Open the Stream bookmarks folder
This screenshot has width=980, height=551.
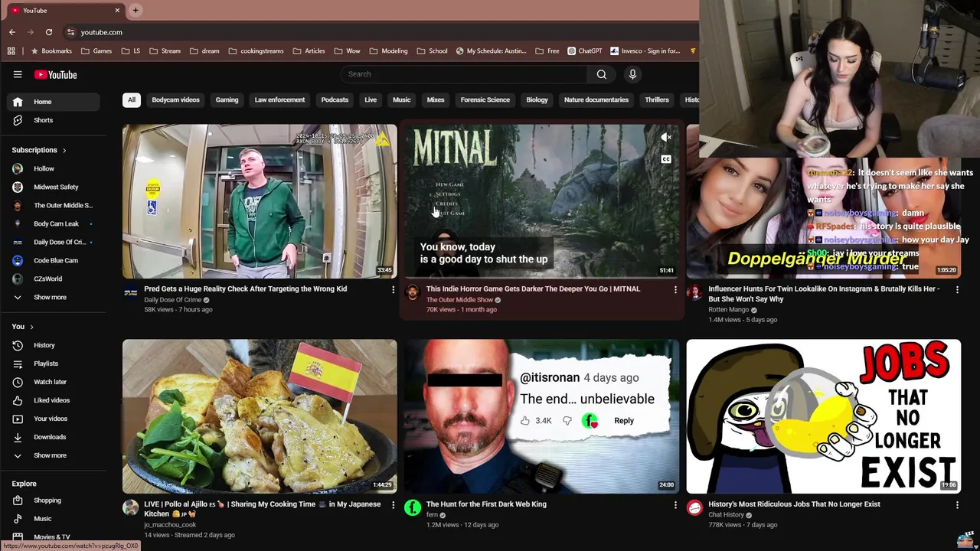click(x=165, y=51)
